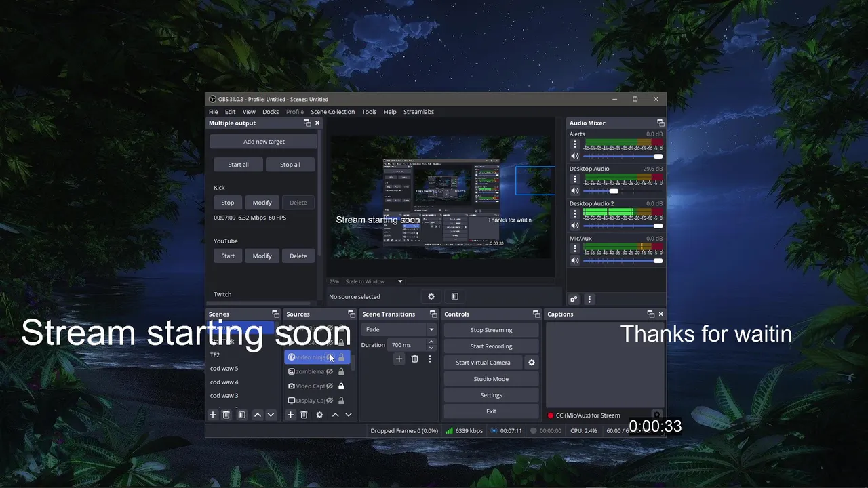Open options menu for Mic/Aux channel

(x=575, y=249)
